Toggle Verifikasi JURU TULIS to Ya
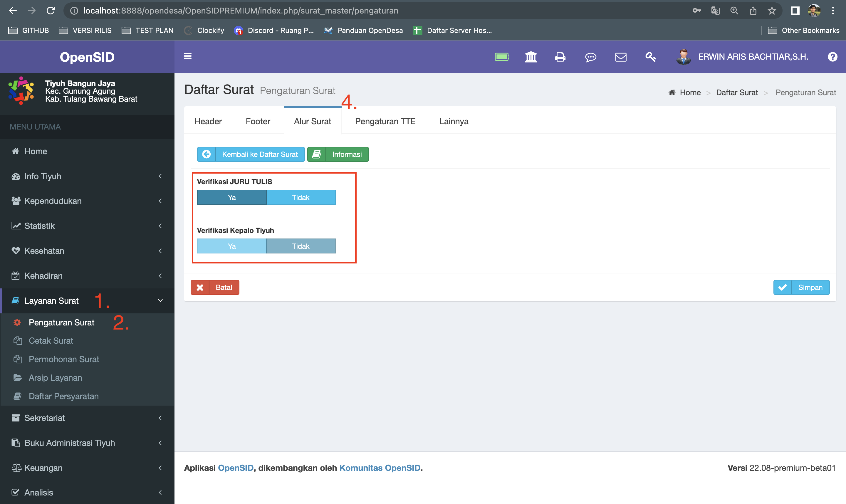This screenshot has width=846, height=504. (x=231, y=197)
